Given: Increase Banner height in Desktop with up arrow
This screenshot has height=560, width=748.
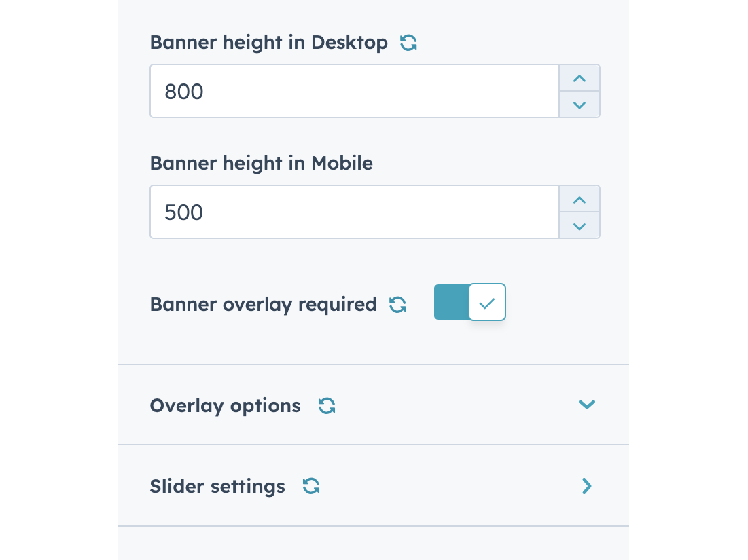Looking at the screenshot, I should point(579,79).
